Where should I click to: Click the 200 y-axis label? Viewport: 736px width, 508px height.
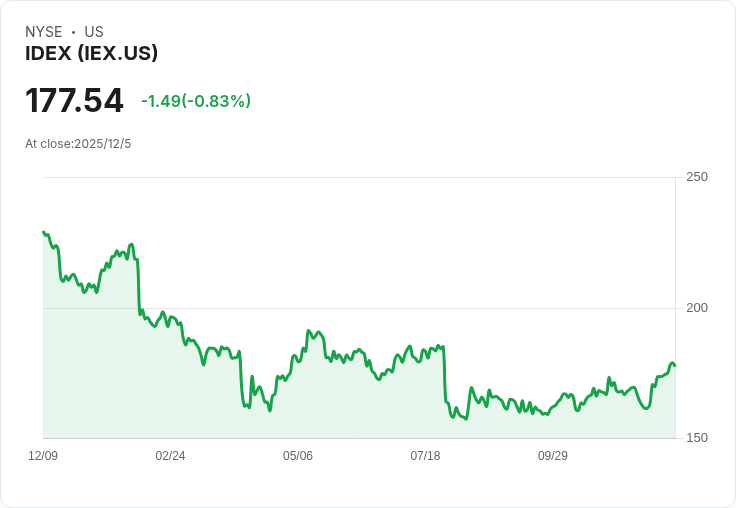[x=696, y=307]
